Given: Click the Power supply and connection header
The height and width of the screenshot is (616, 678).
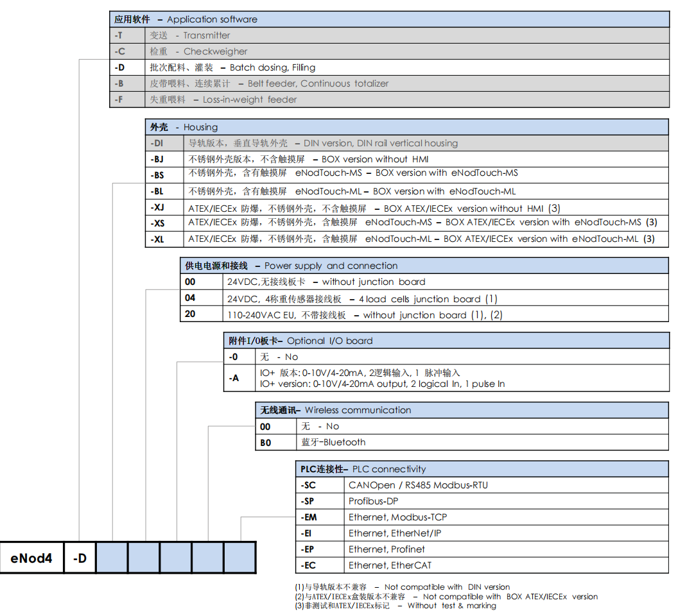Looking at the screenshot, I should pos(424,266).
